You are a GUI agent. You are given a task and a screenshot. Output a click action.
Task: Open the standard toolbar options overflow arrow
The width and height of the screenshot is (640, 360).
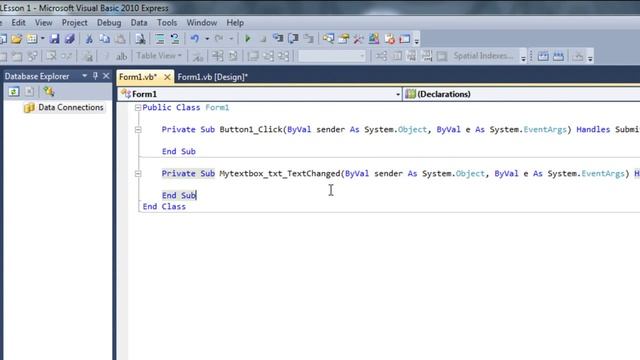(x=416, y=40)
